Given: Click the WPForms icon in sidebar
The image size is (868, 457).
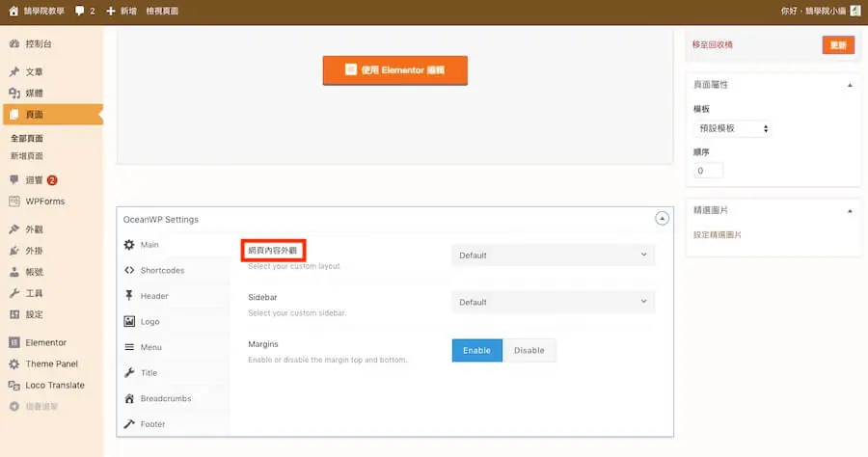Looking at the screenshot, I should 14,202.
